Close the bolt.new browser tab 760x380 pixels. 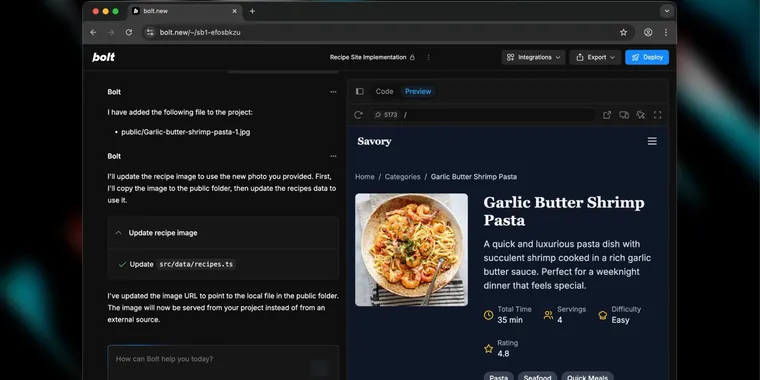pos(235,11)
